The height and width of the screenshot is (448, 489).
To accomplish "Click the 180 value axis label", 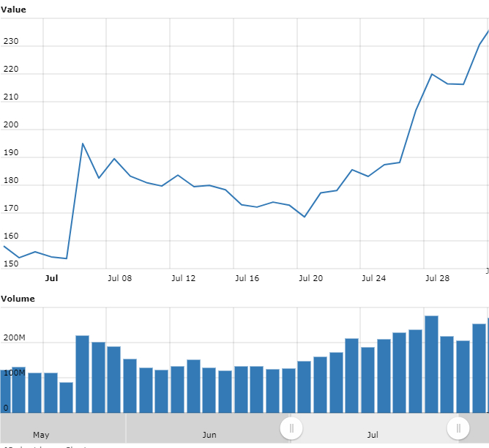I will pos(11,180).
